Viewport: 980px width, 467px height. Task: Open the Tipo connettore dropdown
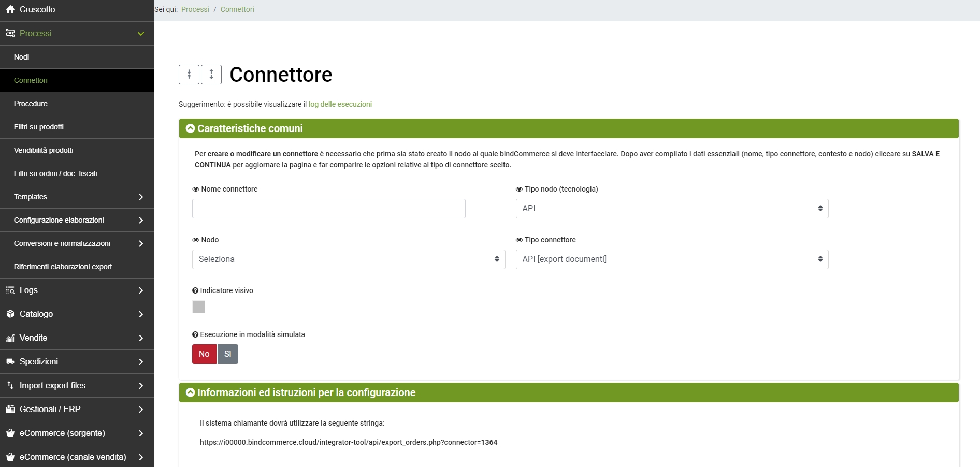coord(672,259)
